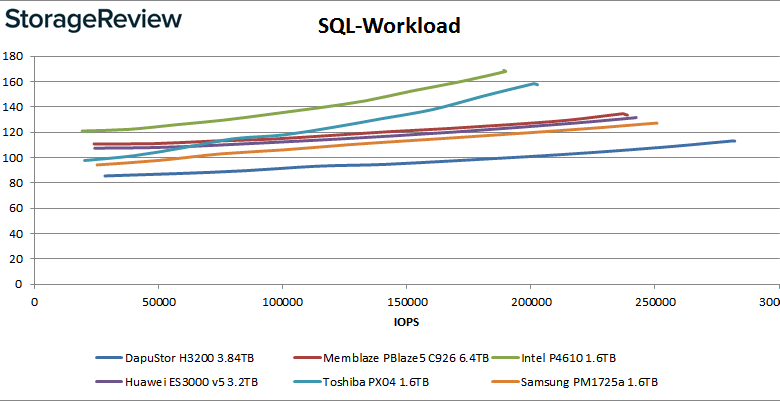Image resolution: width=780 pixels, height=401 pixels.
Task: Click the 120 label on vertical axis
Action: pos(12,132)
